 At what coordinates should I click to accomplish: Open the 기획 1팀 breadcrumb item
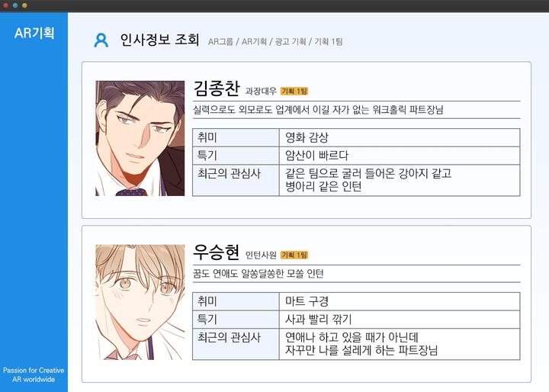point(329,42)
